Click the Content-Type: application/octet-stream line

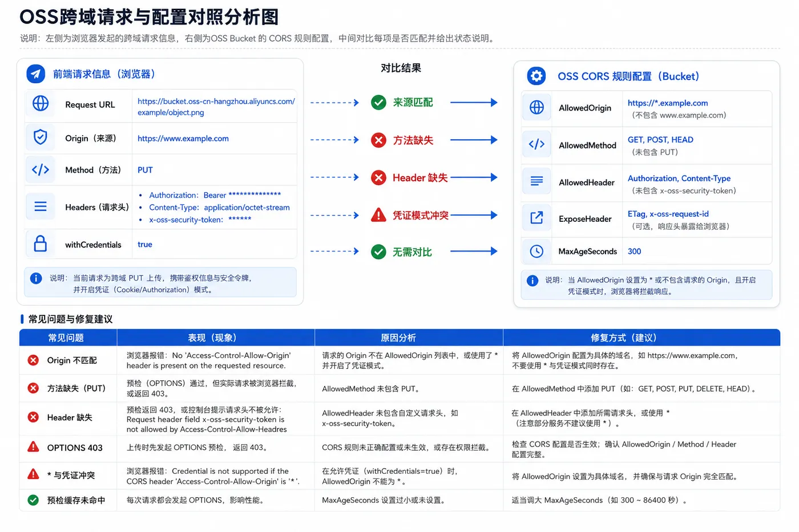tap(219, 208)
